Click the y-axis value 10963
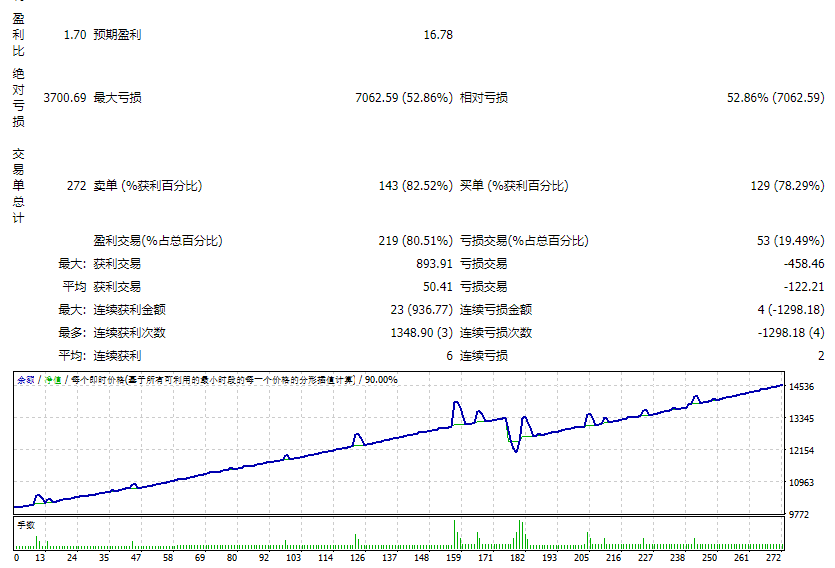Image resolution: width=835 pixels, height=568 pixels. [x=801, y=483]
